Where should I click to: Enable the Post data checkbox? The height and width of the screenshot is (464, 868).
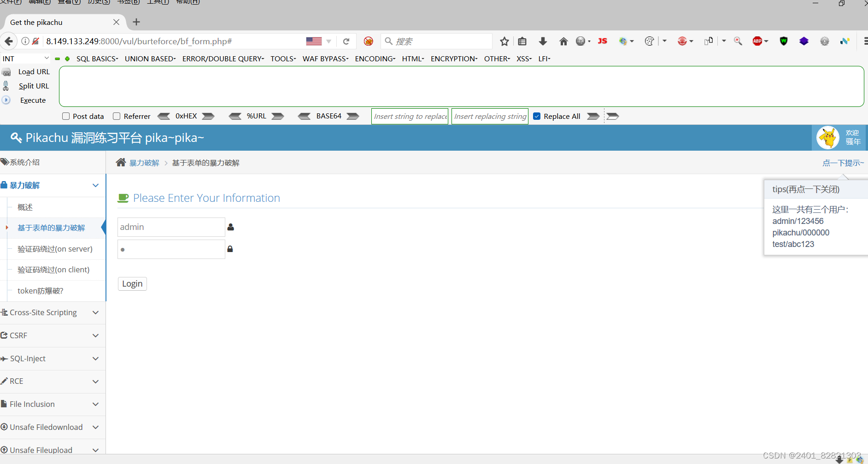[66, 116]
